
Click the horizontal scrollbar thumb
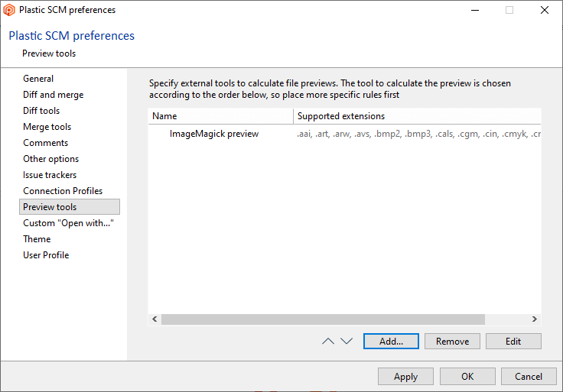pyautogui.click(x=323, y=319)
